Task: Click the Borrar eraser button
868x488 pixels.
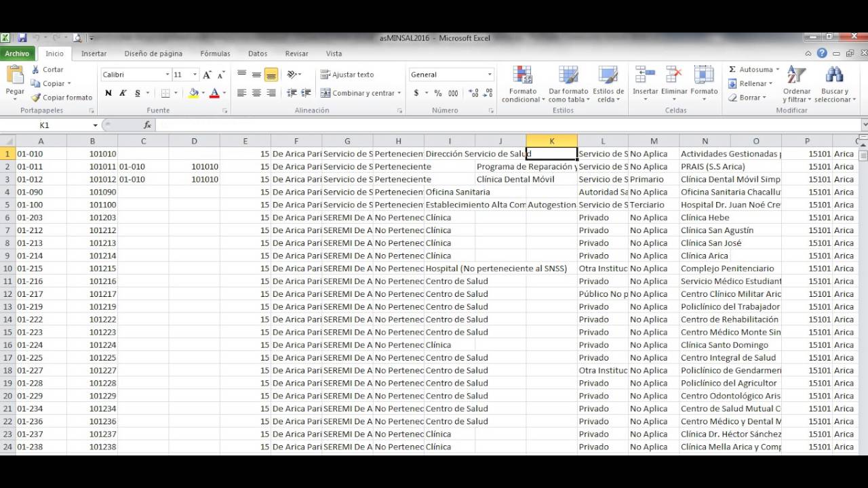Action: (747, 98)
